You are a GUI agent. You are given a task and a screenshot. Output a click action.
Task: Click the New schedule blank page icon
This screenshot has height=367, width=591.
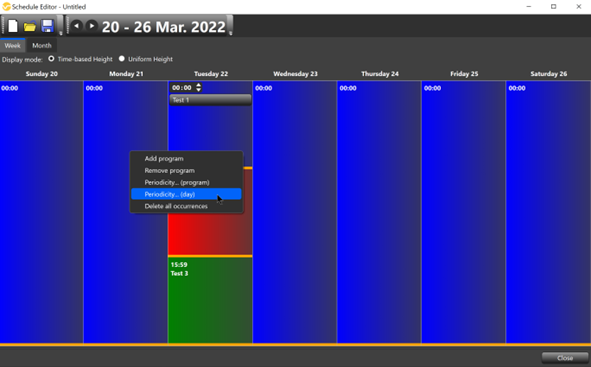[x=13, y=26]
